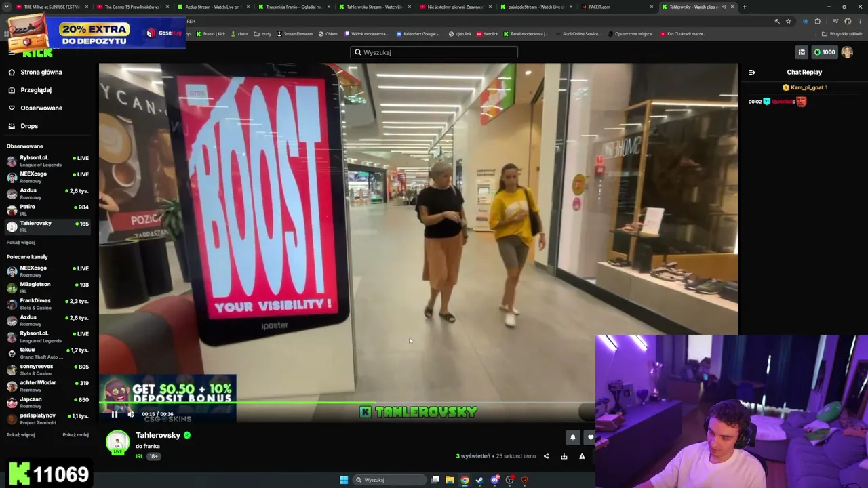Click the CaseHug 20% extra deposit banner

coord(96,31)
